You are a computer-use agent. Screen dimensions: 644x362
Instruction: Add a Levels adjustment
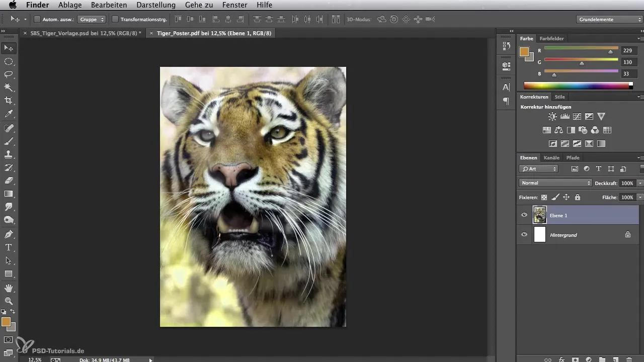pos(565,116)
